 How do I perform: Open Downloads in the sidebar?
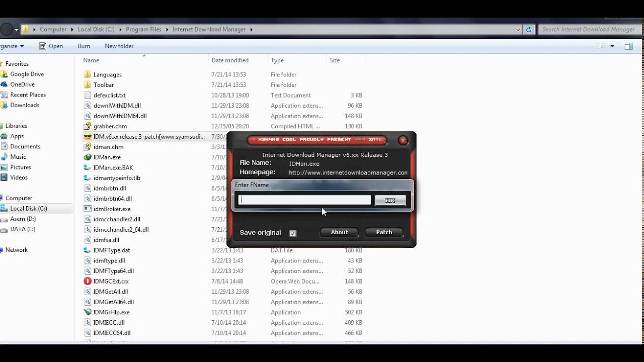pyautogui.click(x=25, y=105)
